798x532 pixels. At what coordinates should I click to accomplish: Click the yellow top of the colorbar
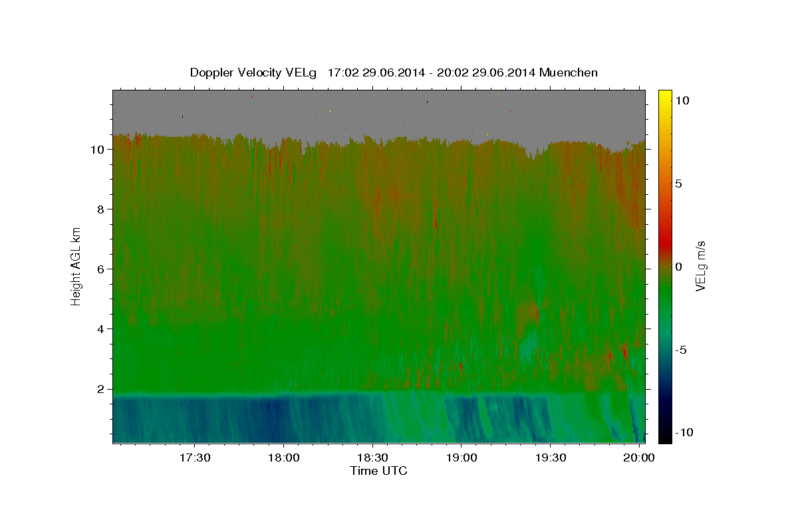[x=664, y=96]
